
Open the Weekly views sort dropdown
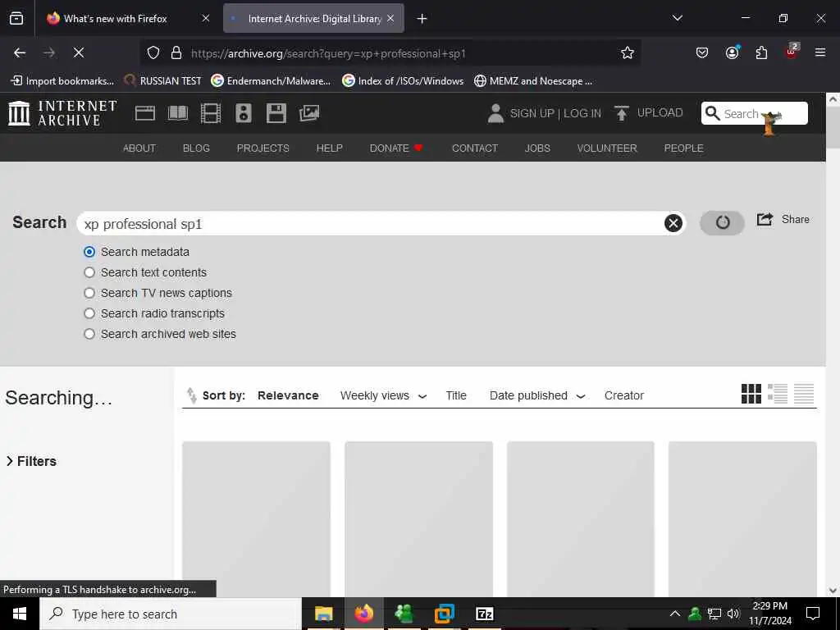pos(384,395)
